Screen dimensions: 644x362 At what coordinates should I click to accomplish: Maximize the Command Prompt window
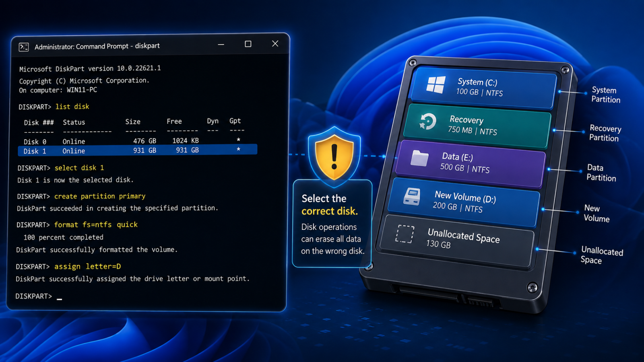(x=248, y=44)
